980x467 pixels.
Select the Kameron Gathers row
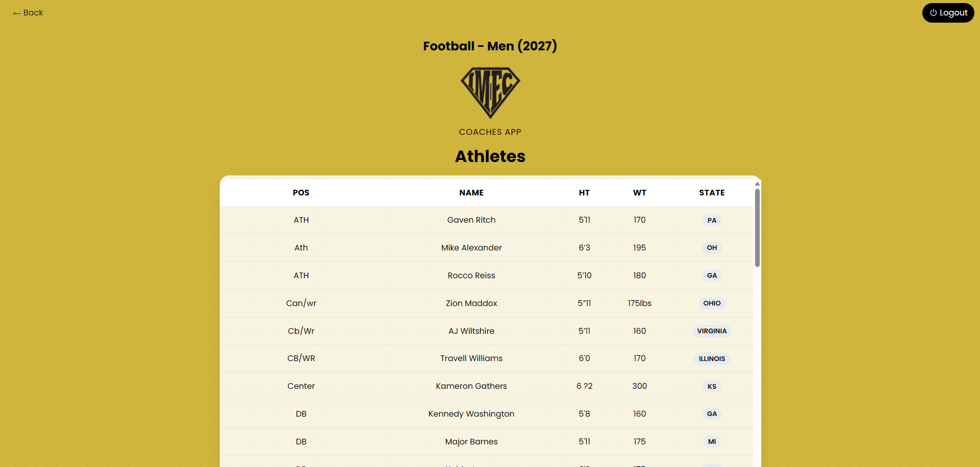(x=471, y=386)
